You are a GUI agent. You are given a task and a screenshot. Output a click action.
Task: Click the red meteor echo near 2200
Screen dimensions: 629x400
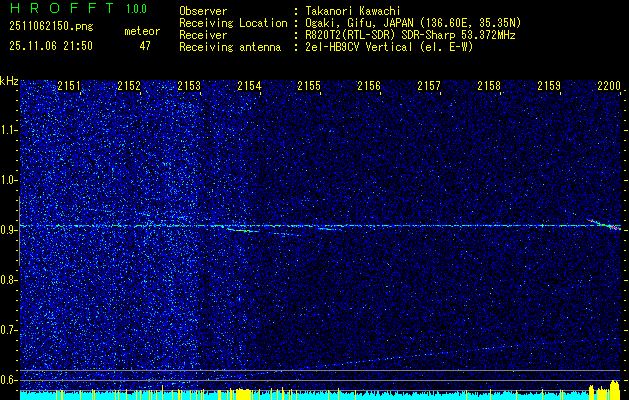coord(605,224)
